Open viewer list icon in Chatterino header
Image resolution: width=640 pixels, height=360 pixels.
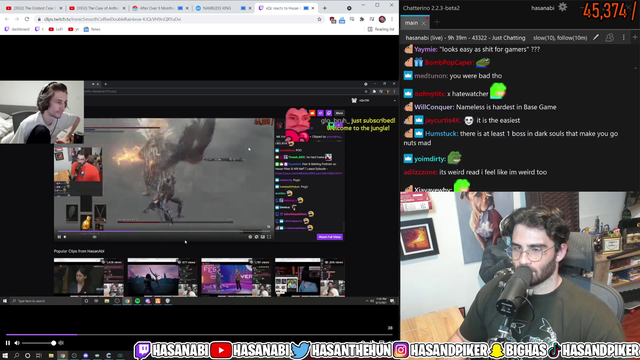coord(609,38)
